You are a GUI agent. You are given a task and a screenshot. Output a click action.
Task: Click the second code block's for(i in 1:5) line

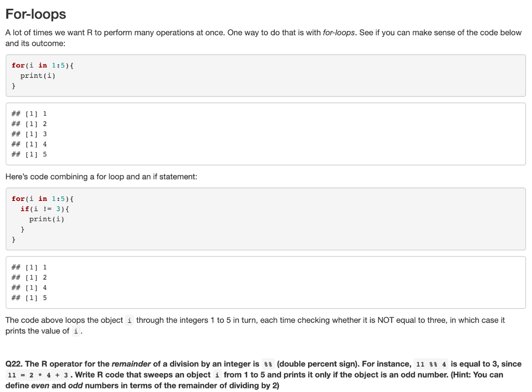pos(43,199)
